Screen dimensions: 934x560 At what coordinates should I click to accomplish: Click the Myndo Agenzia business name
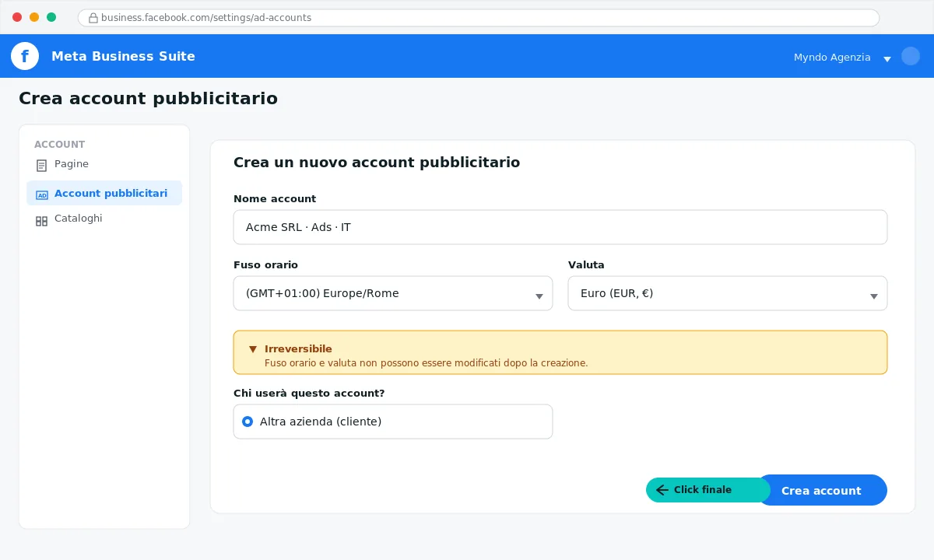pos(832,57)
